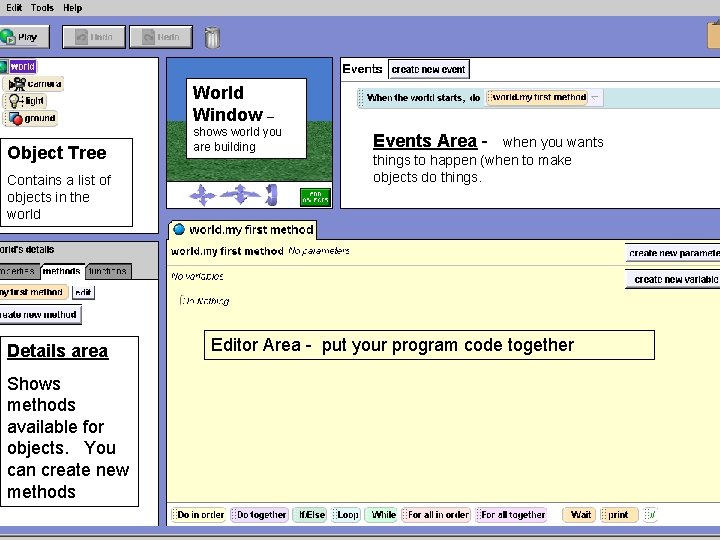Click the Undo button
This screenshot has height=540, width=720.
[x=94, y=37]
